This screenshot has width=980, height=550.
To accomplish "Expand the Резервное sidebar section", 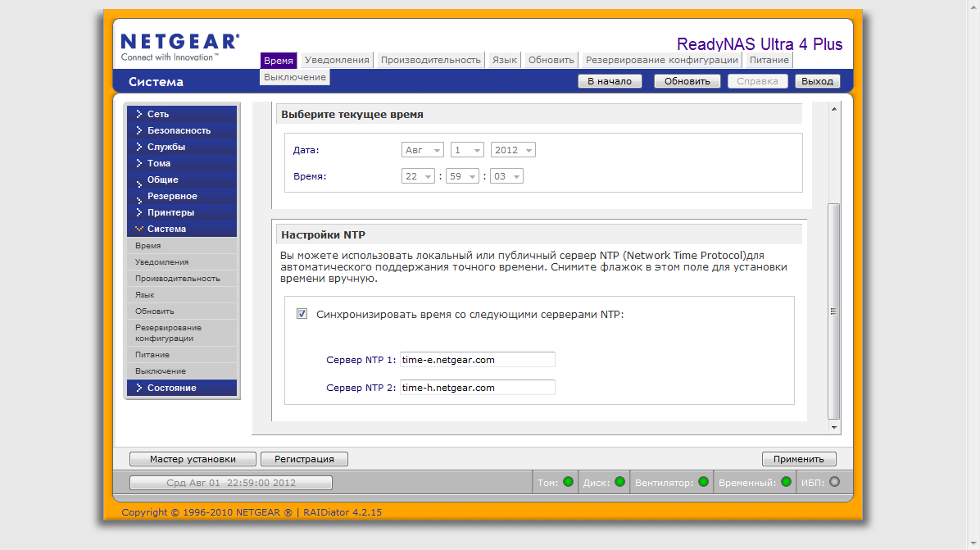I will pyautogui.click(x=182, y=196).
